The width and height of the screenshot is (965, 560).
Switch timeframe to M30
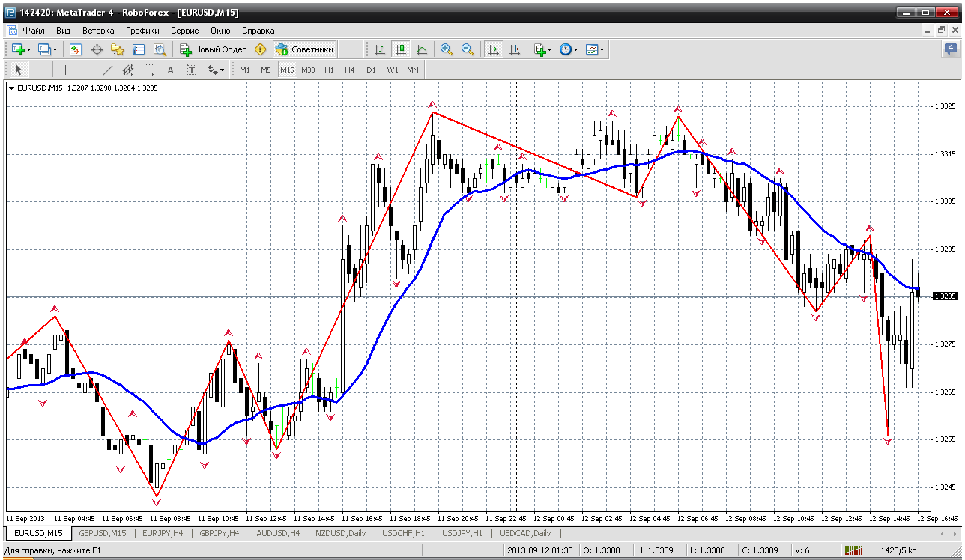(x=308, y=70)
